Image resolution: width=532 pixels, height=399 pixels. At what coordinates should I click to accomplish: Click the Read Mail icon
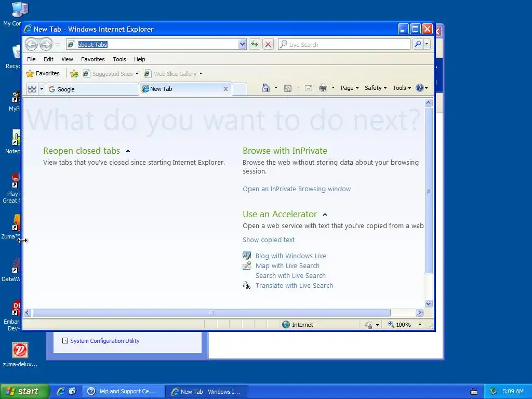point(309,88)
